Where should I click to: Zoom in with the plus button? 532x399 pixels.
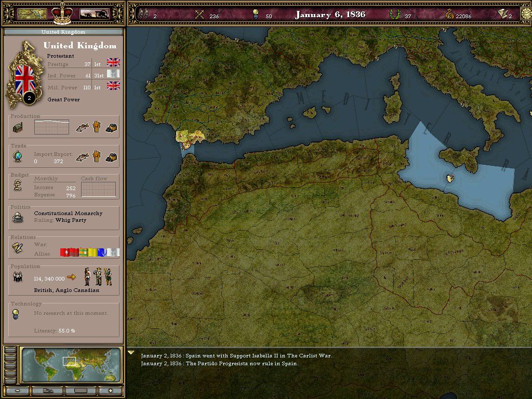pyautogui.click(x=110, y=391)
